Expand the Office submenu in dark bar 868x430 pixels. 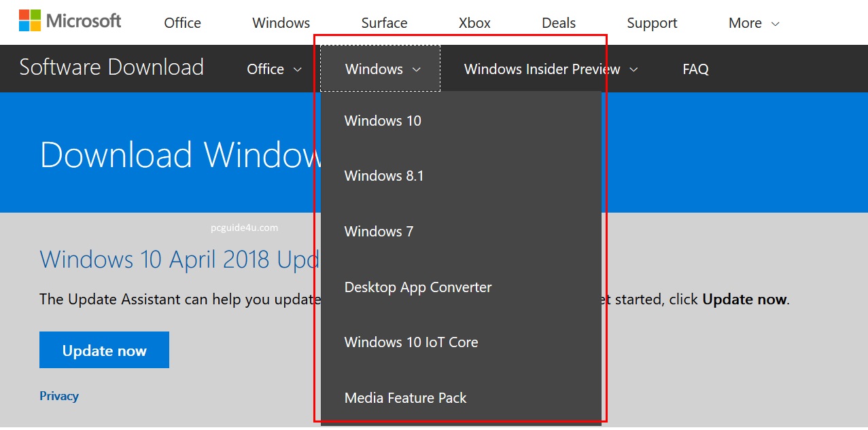point(274,69)
